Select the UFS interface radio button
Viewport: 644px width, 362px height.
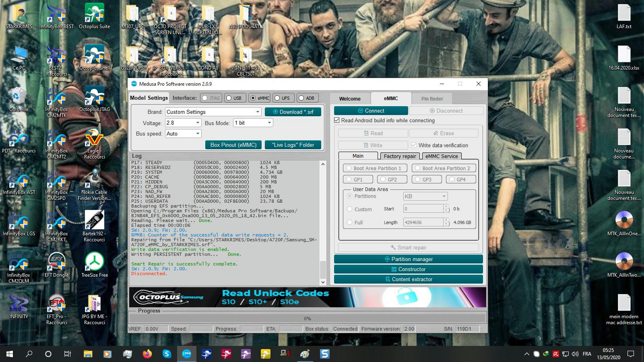tap(277, 98)
